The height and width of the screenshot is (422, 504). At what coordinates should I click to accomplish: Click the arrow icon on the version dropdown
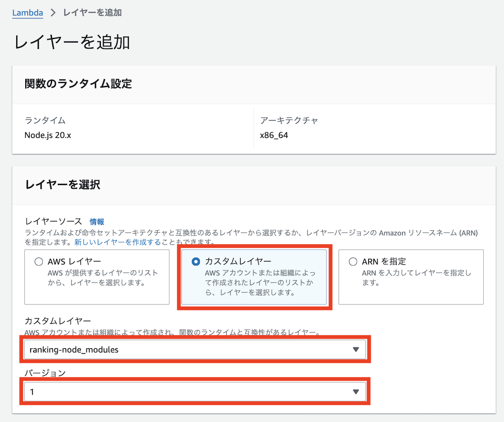coord(355,392)
